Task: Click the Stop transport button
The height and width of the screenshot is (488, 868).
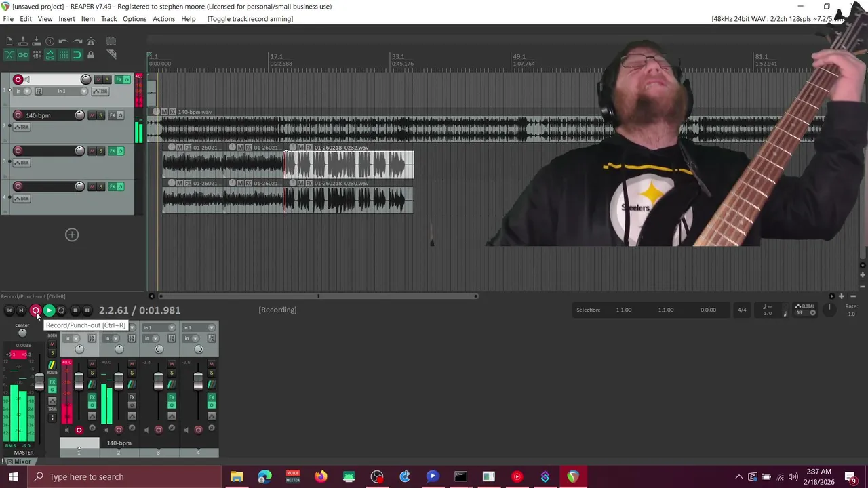Action: (x=75, y=310)
